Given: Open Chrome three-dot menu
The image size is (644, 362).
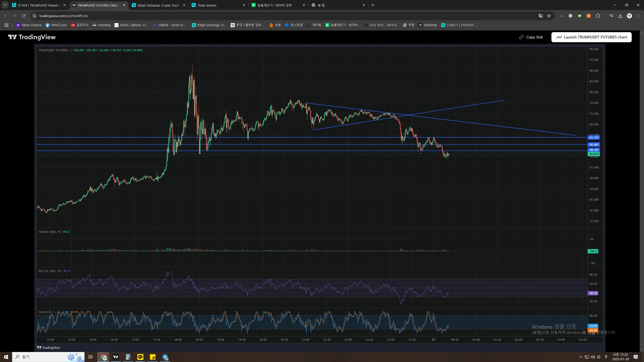Looking at the screenshot, I should (638, 16).
